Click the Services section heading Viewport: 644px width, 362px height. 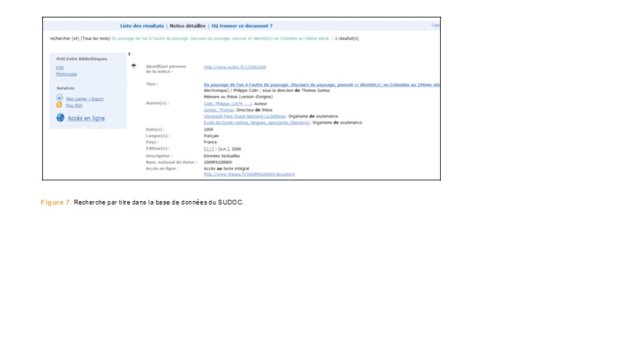[65, 88]
